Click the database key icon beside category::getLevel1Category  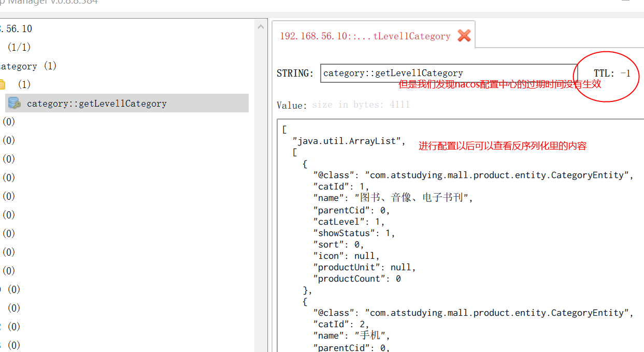14,103
